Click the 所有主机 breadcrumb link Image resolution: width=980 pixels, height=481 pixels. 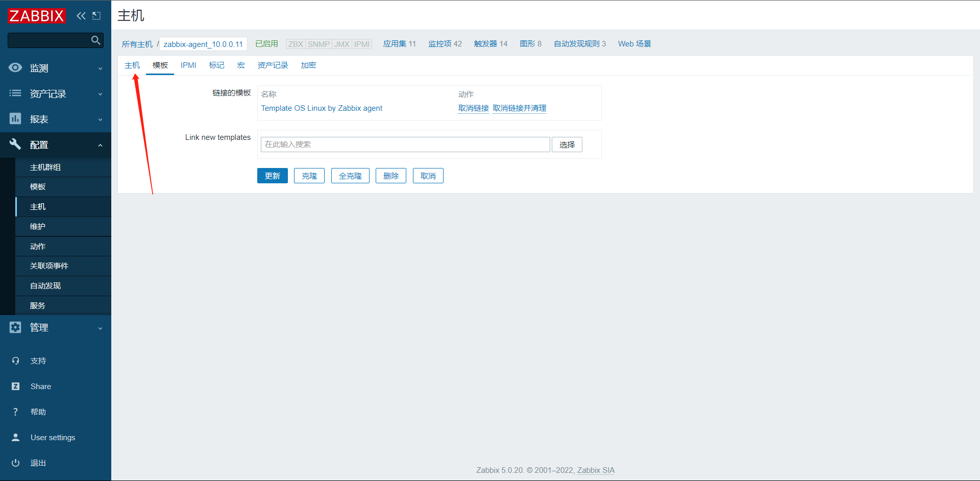click(137, 44)
